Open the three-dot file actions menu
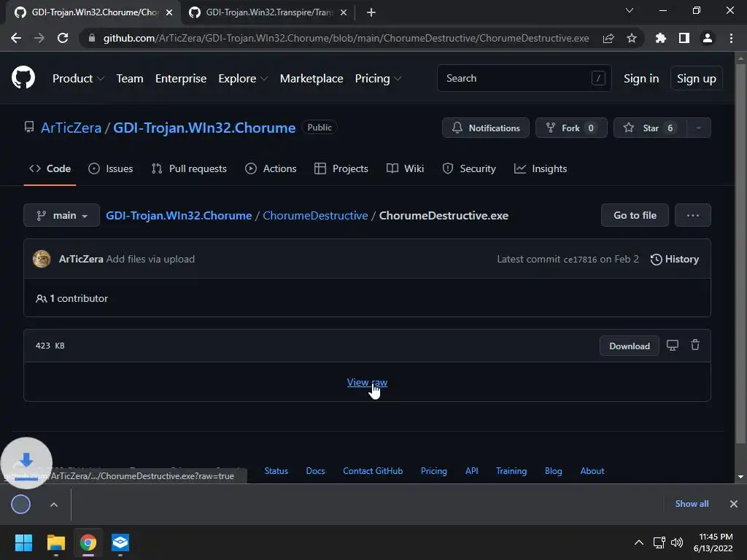This screenshot has width=747, height=560. (x=693, y=215)
